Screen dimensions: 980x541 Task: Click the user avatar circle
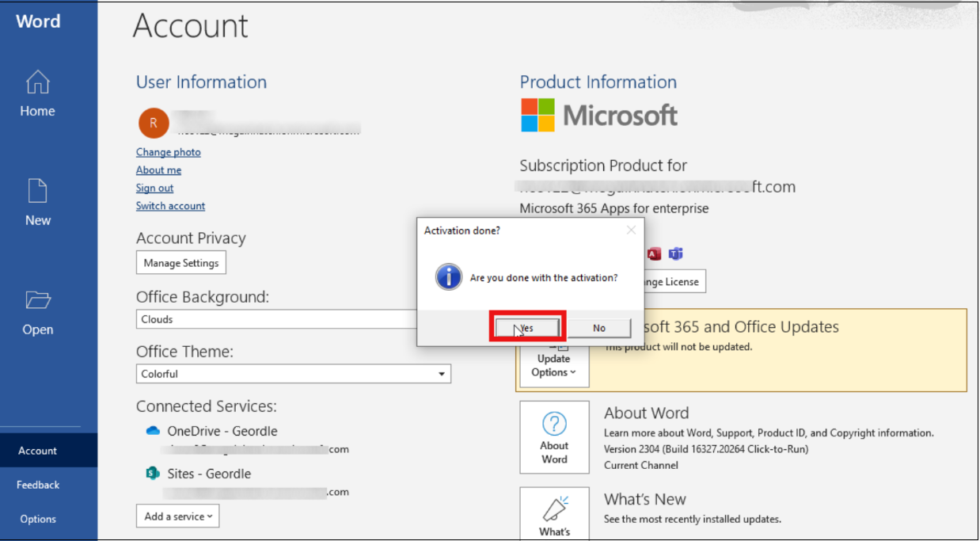154,123
